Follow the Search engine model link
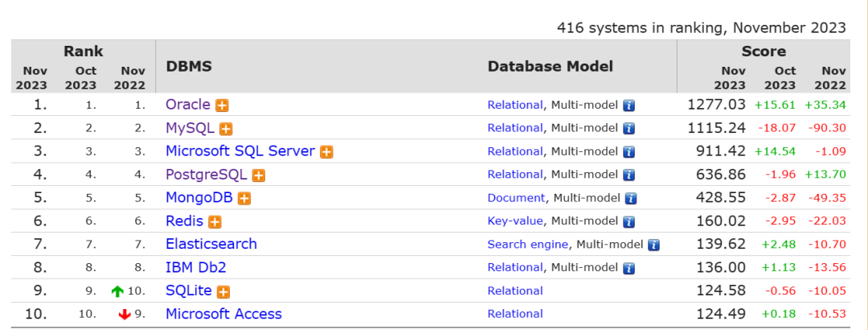Viewport: 868px width, 330px height. click(527, 245)
